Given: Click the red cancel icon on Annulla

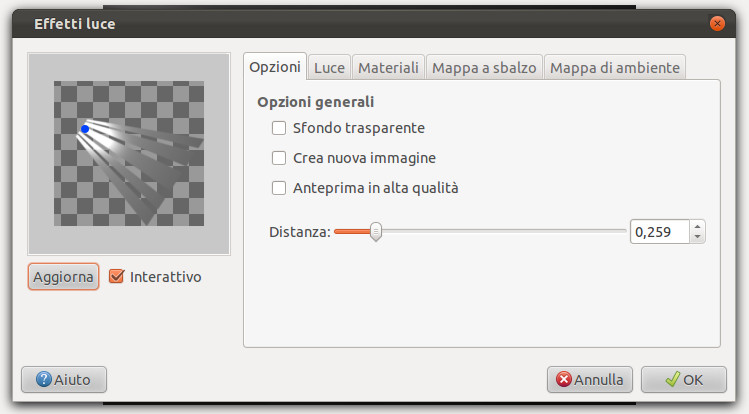Looking at the screenshot, I should 564,380.
